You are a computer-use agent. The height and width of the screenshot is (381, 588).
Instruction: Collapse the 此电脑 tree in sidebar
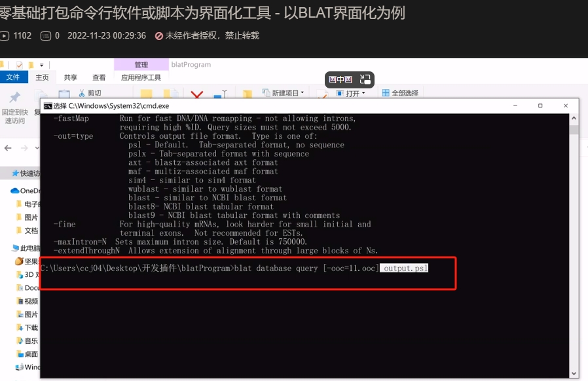point(8,248)
